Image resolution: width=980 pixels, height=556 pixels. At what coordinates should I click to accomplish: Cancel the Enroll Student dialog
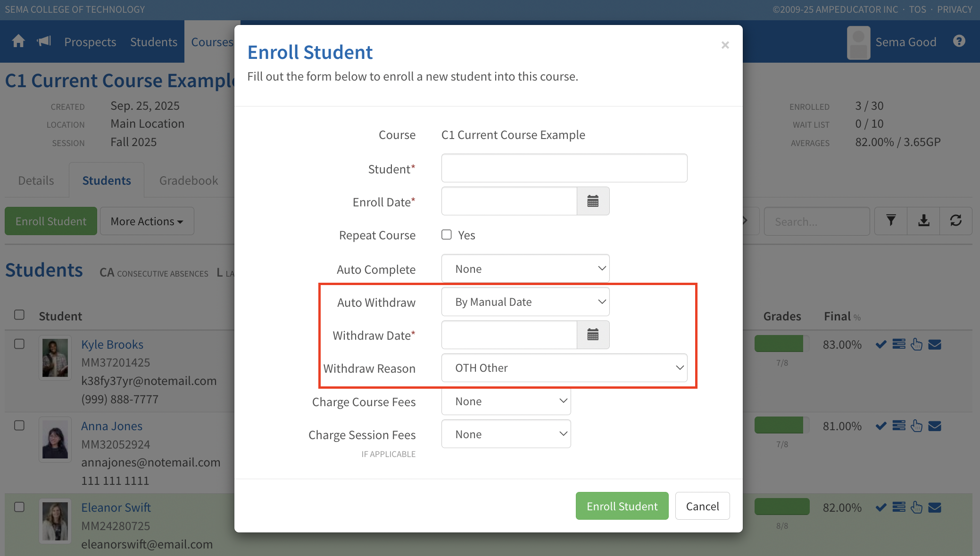point(702,506)
